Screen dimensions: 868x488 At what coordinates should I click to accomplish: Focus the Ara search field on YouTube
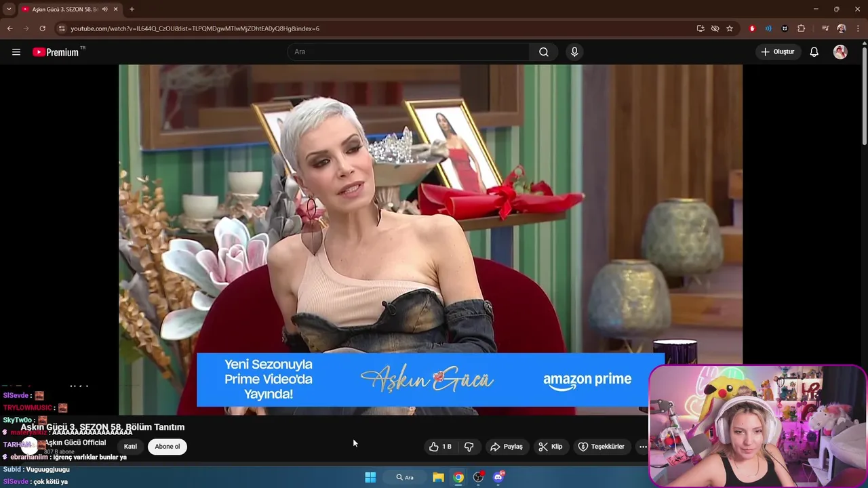409,52
